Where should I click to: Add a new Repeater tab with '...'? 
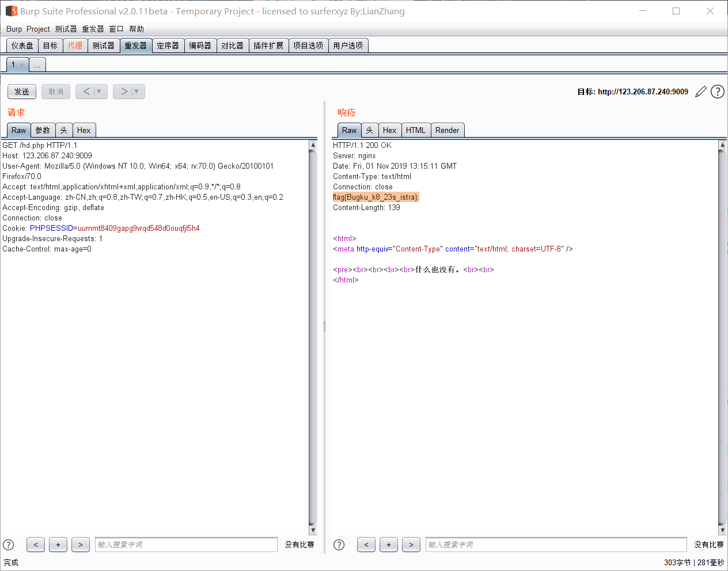coord(37,65)
